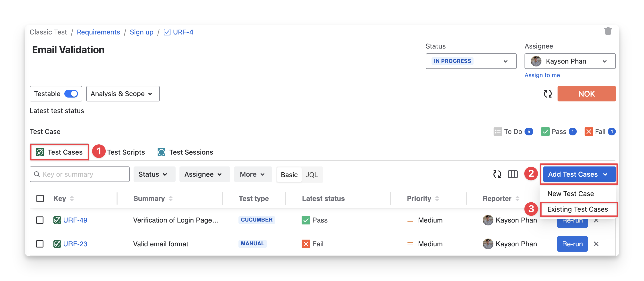644x281 pixels.
Task: Switch to the Test Scripts tab
Action: point(126,152)
